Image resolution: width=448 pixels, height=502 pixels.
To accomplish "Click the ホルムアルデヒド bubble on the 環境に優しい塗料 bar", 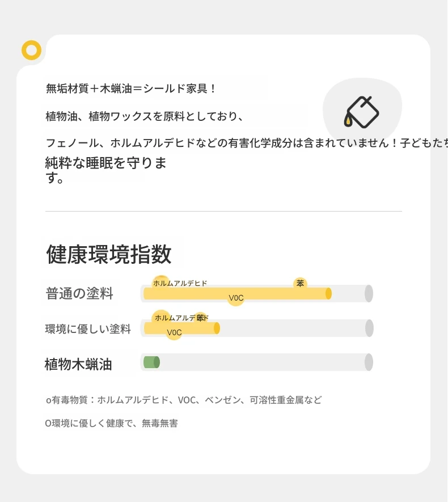I will (181, 318).
